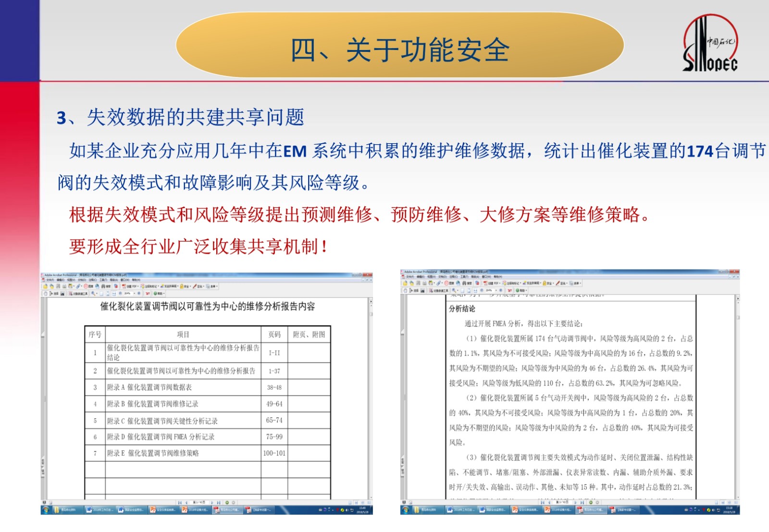
Task: Click taskbar clock in left screenshot
Action: click(x=362, y=509)
